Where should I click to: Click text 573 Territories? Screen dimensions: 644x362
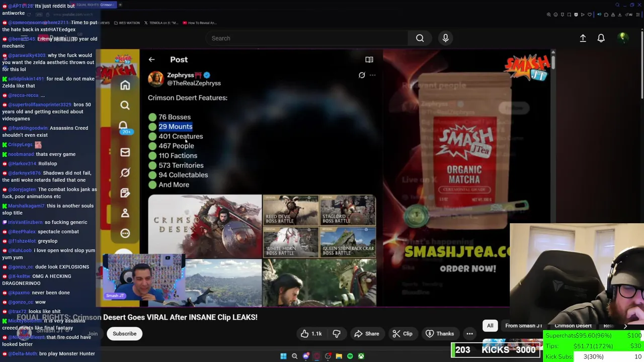[x=181, y=165]
